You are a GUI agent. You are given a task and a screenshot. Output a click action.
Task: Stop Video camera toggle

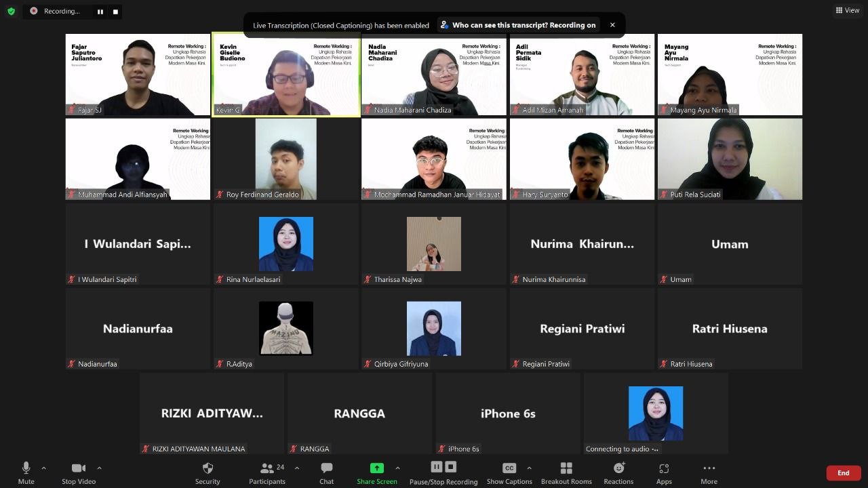[x=79, y=472]
